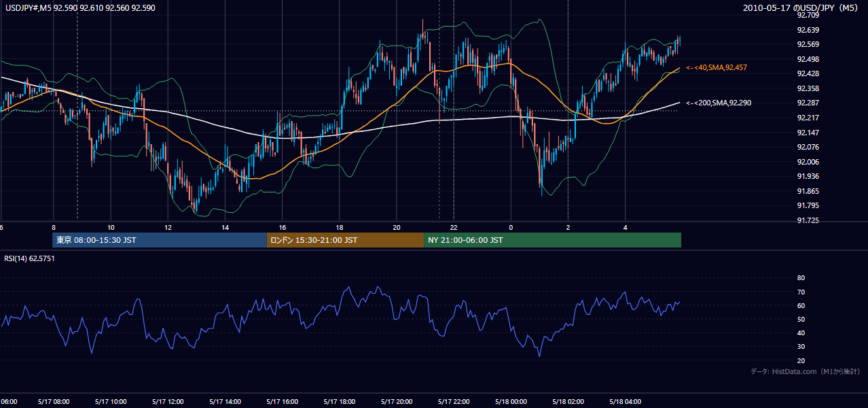The image size is (868, 408).
Task: Click the RSI 30 level label
Action: 801,347
